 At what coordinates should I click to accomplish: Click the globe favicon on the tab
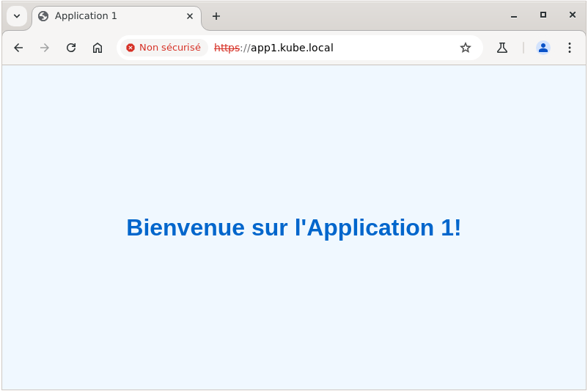pos(43,16)
